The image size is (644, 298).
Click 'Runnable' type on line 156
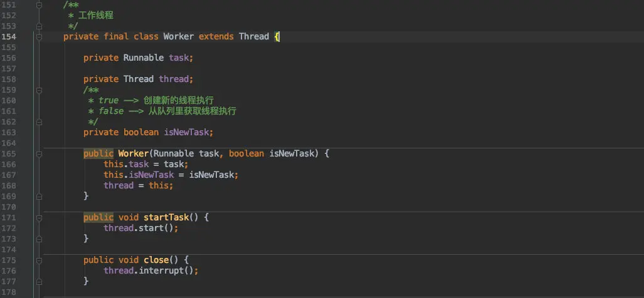coord(144,58)
